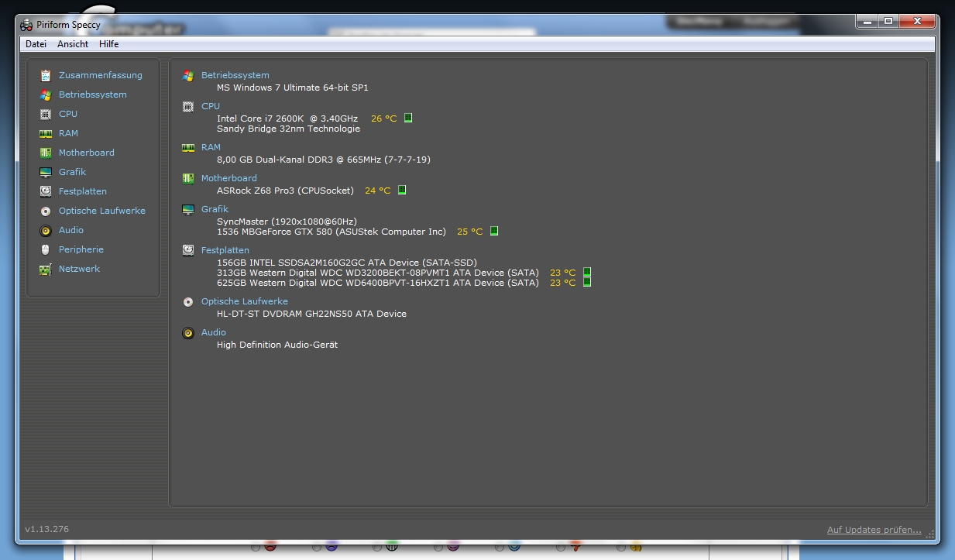Screen dimensions: 955x560
Task: Click the Peripherie sidebar mouse icon
Action: (x=45, y=249)
